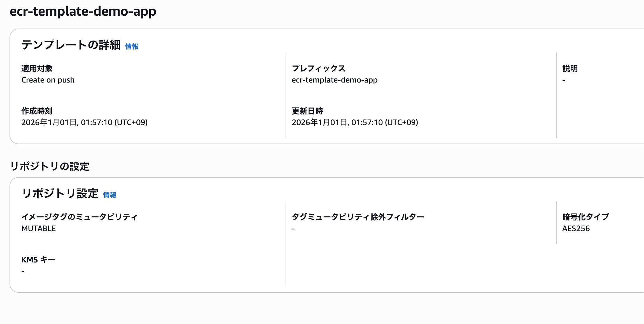Image resolution: width=644 pixels, height=324 pixels.
Task: Click the 適用対象 field label
Action: click(37, 69)
